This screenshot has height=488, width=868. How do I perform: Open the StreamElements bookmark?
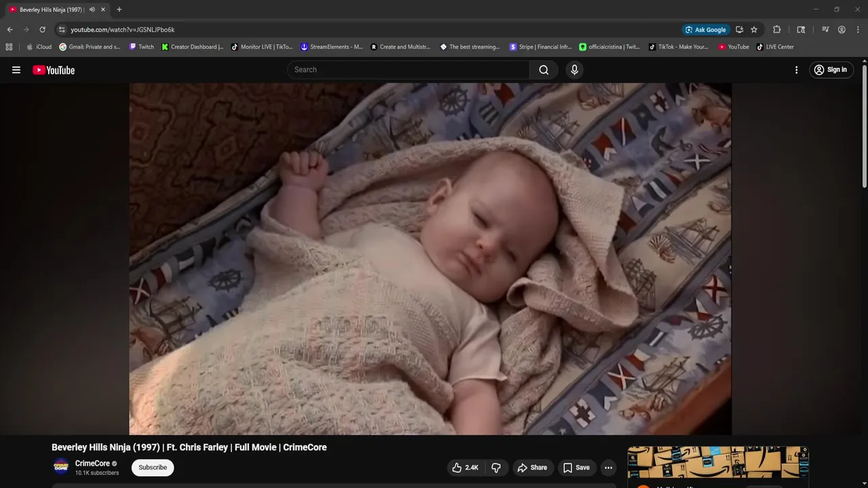[332, 47]
